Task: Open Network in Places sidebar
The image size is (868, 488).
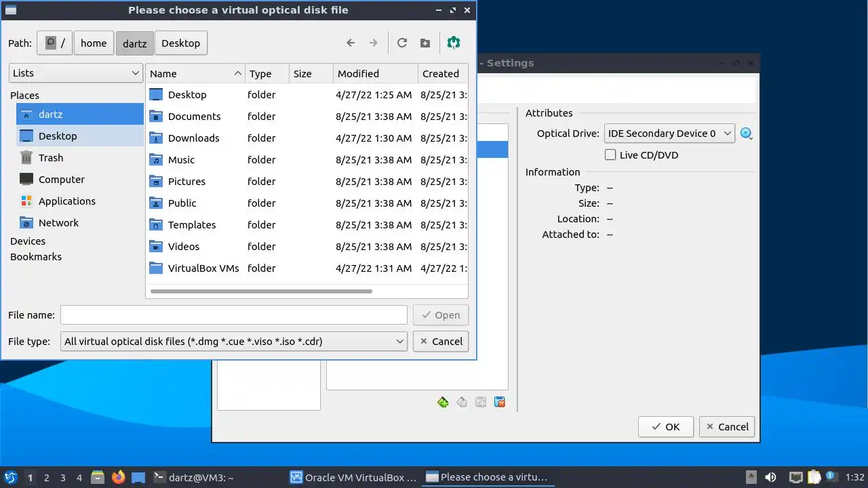Action: 80,223
